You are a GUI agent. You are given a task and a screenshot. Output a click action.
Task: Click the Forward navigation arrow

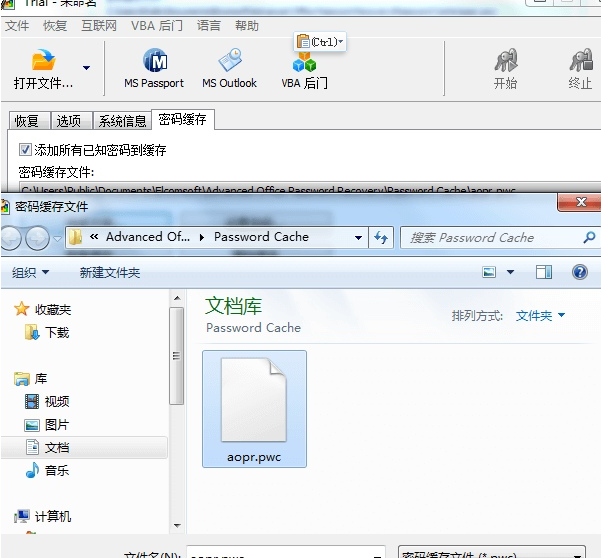[37, 238]
